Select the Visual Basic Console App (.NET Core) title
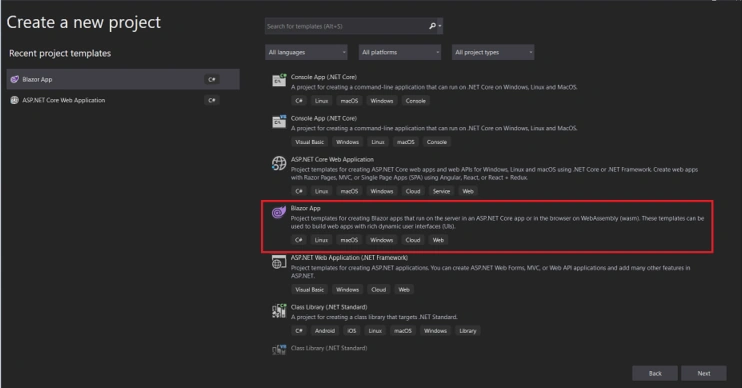 324,118
